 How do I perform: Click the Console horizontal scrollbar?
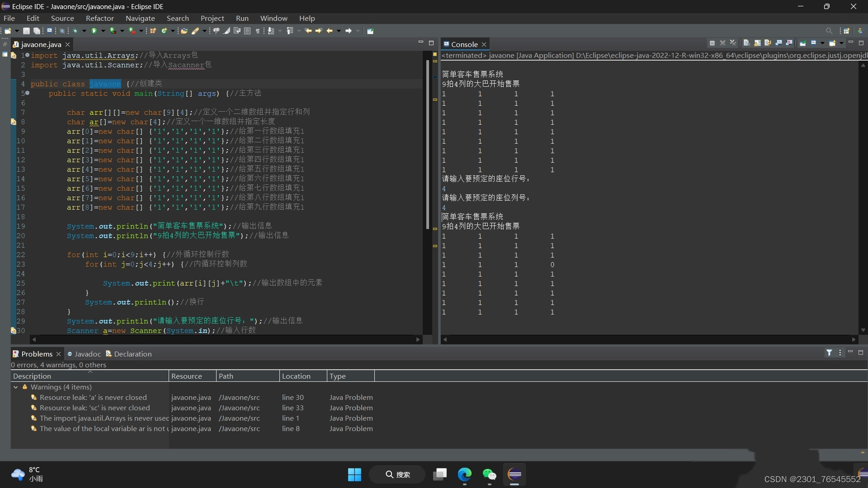point(649,339)
